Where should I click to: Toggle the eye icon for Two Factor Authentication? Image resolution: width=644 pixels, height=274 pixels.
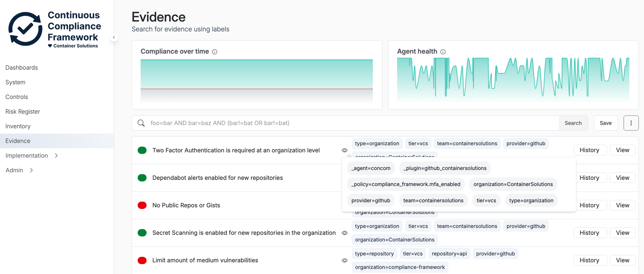(x=345, y=150)
